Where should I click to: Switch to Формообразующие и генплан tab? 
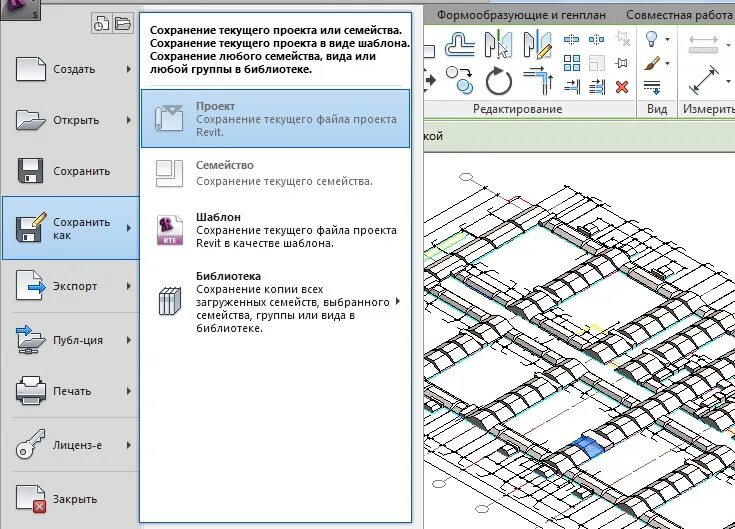click(521, 15)
